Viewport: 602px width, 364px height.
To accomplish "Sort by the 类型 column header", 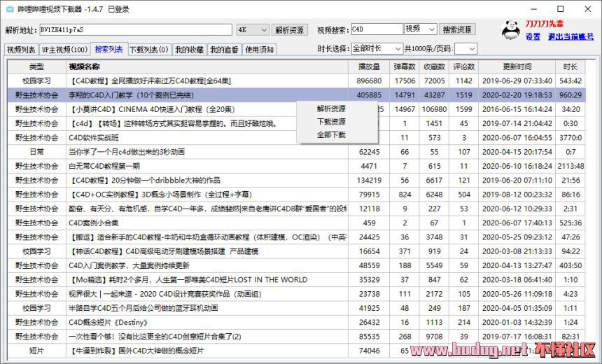I will 37,66.
